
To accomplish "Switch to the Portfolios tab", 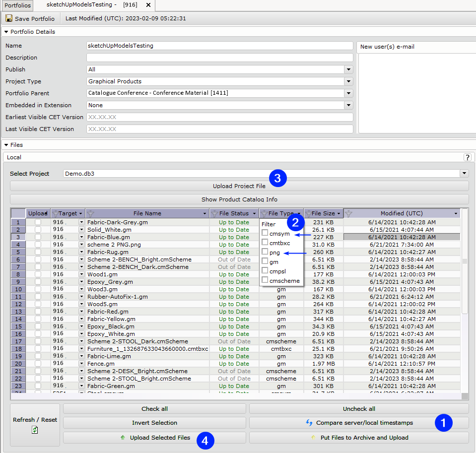I will tap(17, 5).
